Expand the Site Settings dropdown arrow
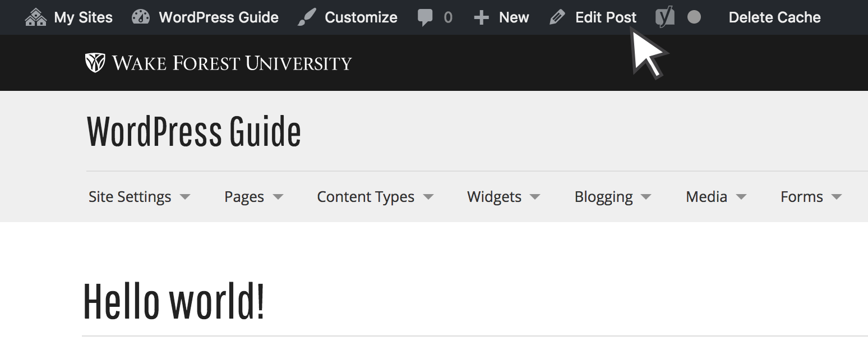Image resolution: width=868 pixels, height=359 pixels. (185, 197)
